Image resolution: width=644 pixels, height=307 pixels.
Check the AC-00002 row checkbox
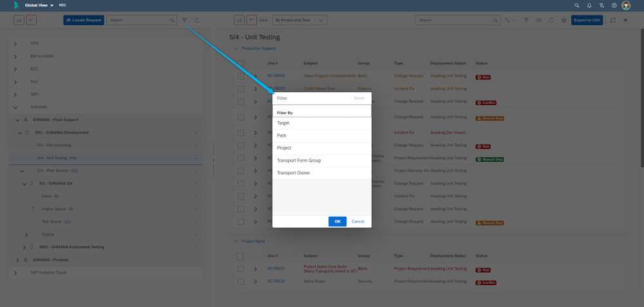point(241,76)
